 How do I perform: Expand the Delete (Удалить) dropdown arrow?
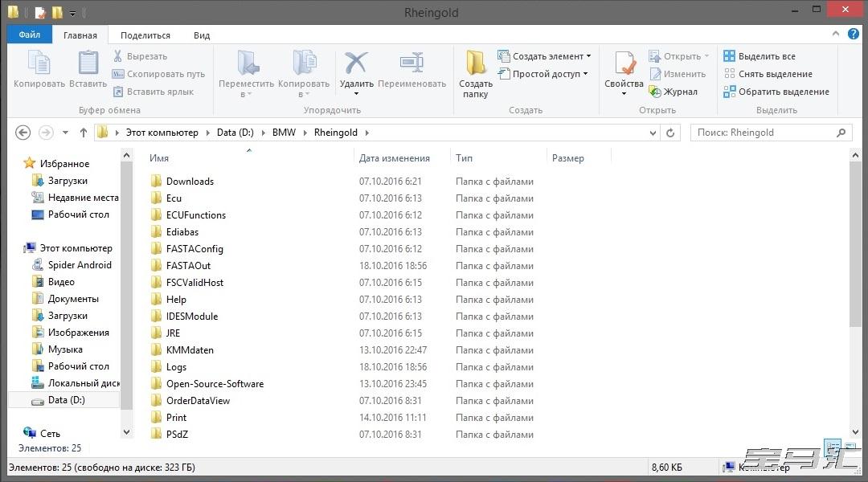(356, 93)
